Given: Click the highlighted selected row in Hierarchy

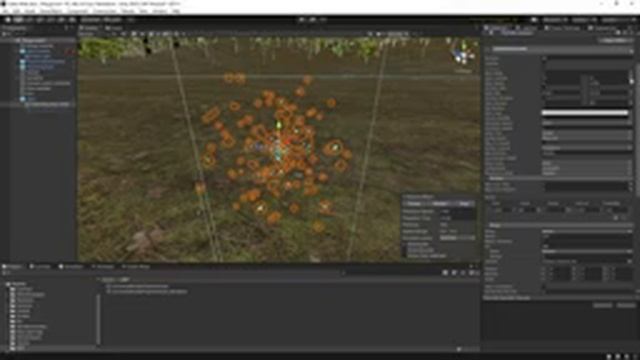Looking at the screenshot, I should pos(38,104).
